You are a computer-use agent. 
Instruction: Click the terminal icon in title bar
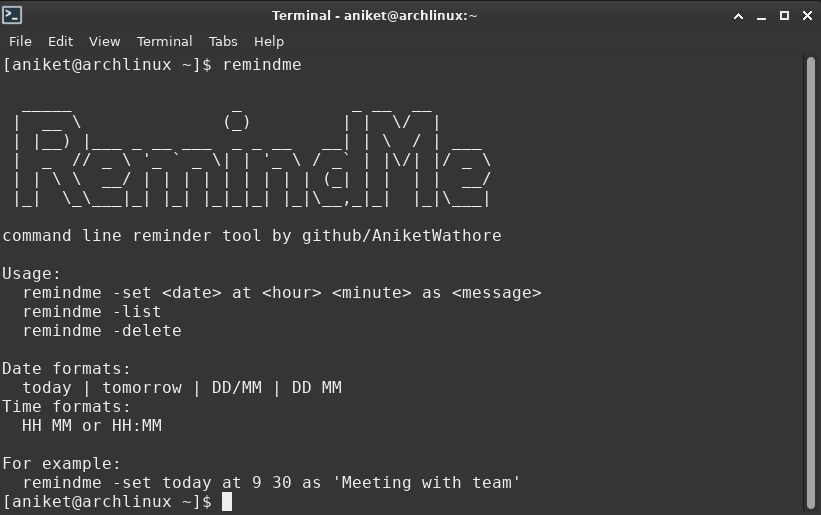pyautogui.click(x=12, y=15)
